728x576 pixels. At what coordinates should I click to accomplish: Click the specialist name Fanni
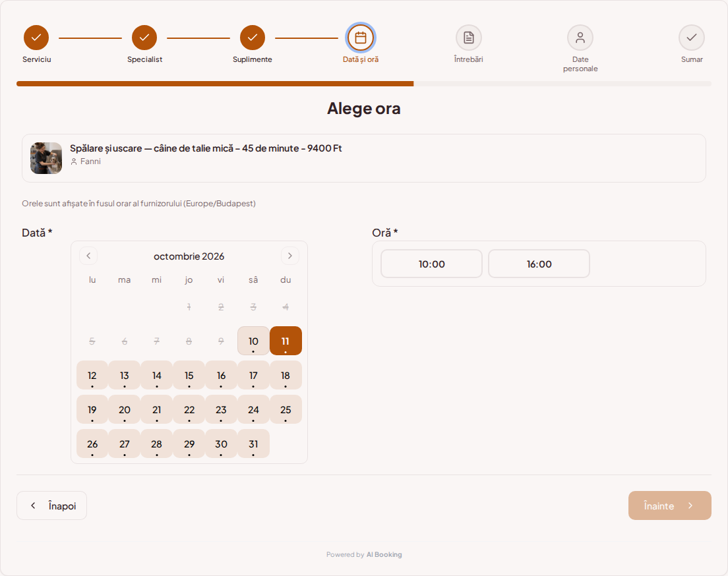[90, 161]
